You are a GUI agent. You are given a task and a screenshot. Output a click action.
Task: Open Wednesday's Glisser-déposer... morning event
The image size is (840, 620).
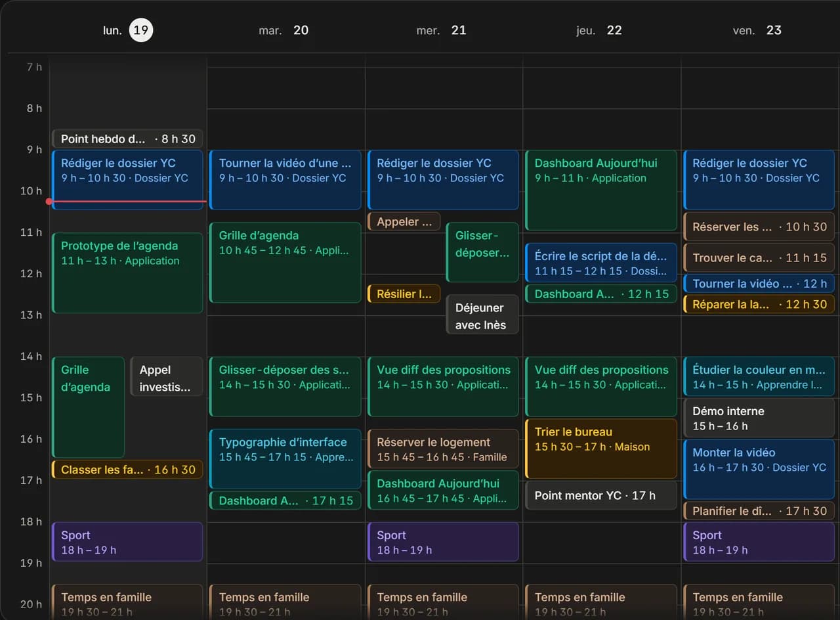482,252
